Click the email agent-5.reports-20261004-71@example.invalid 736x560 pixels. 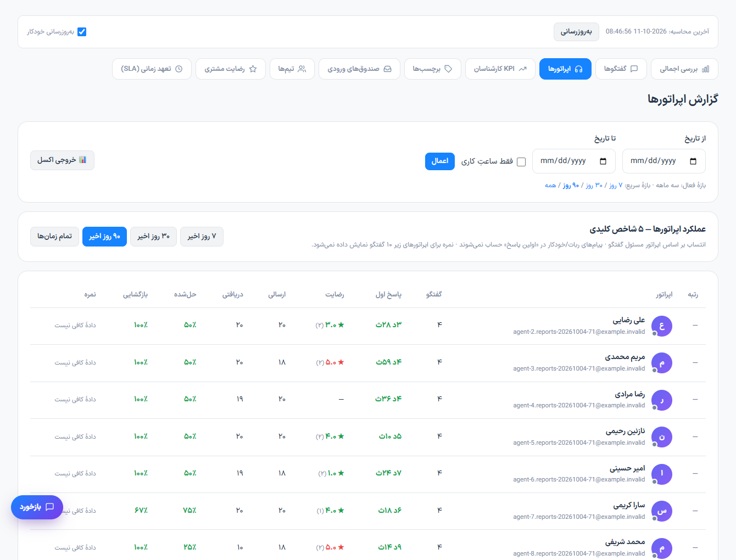(579, 443)
